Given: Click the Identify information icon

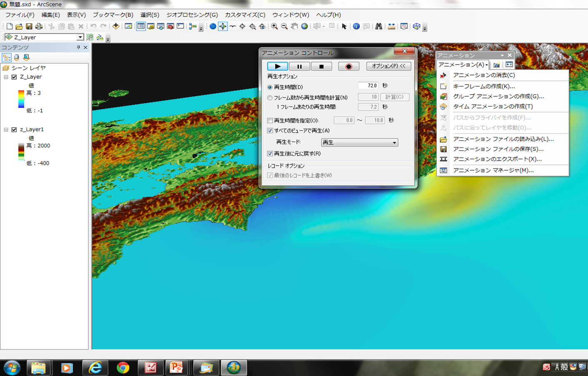Looking at the screenshot, I should coord(356,26).
